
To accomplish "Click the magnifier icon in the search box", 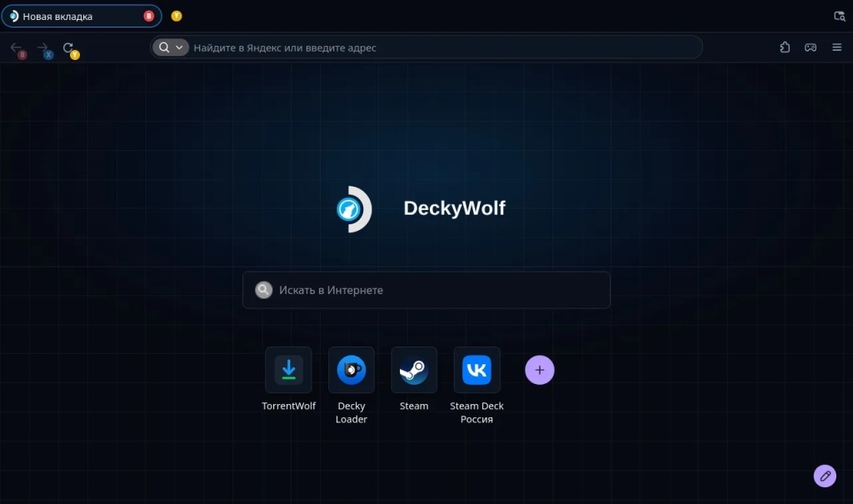I will 264,290.
